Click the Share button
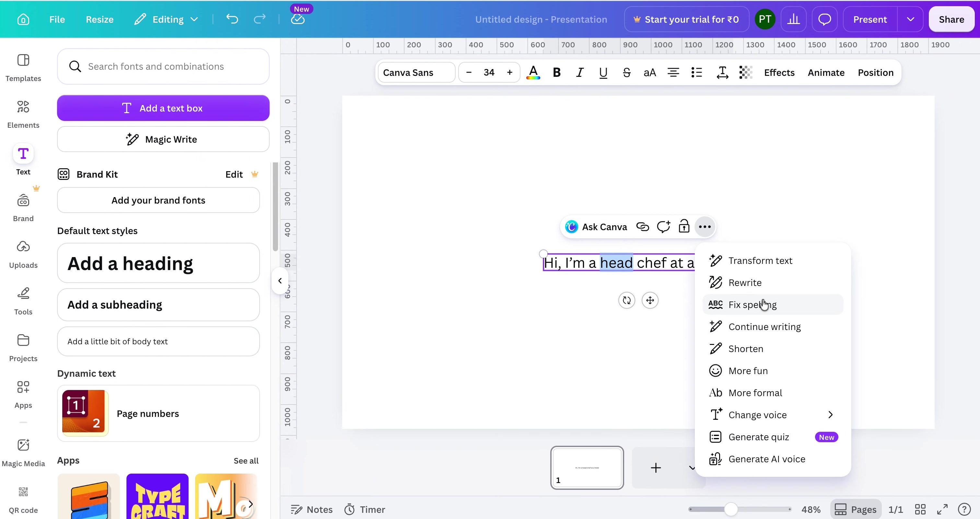 tap(951, 19)
